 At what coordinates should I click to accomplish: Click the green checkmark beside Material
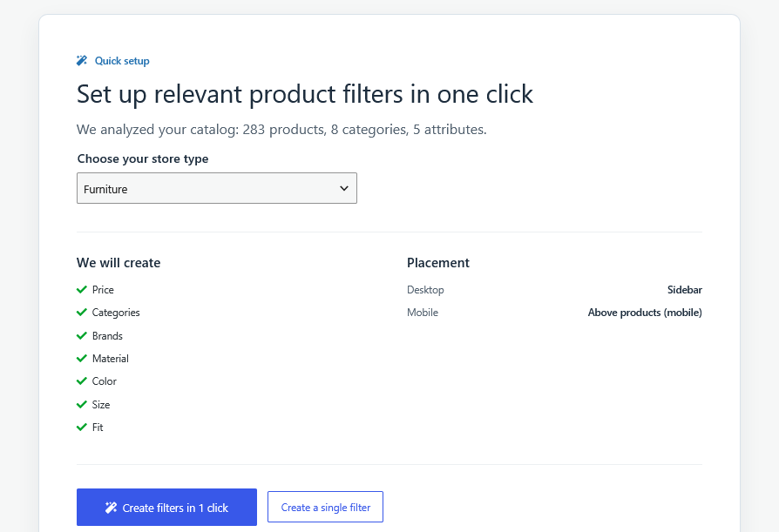click(82, 359)
